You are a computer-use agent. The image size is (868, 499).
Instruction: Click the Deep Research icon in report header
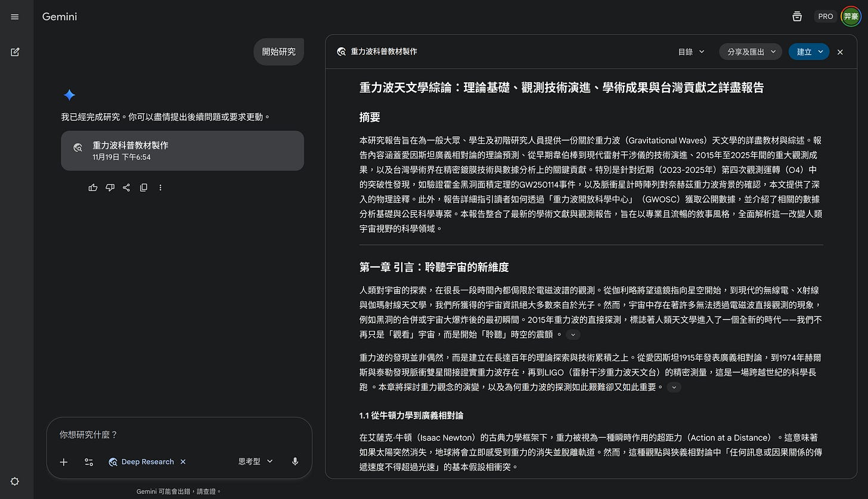tap(341, 52)
